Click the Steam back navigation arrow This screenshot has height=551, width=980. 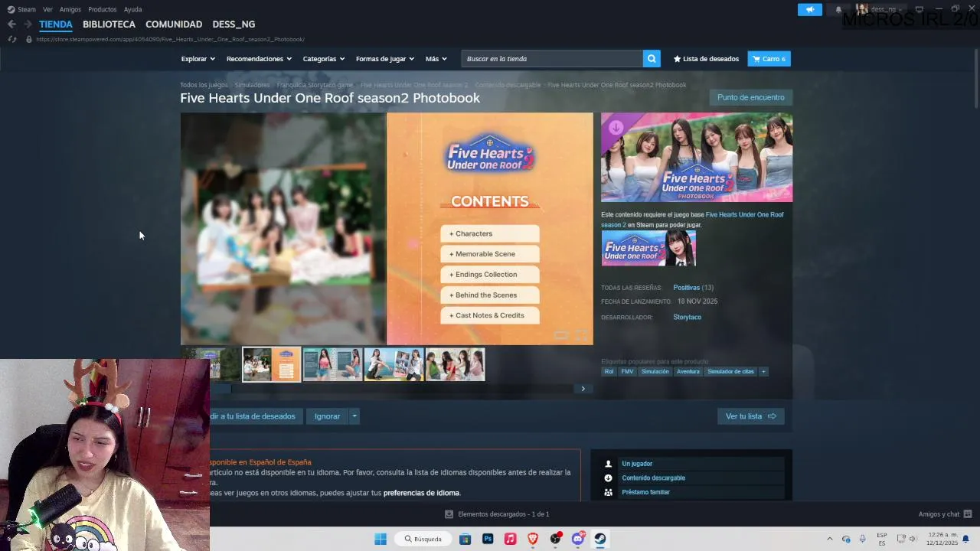tap(11, 24)
